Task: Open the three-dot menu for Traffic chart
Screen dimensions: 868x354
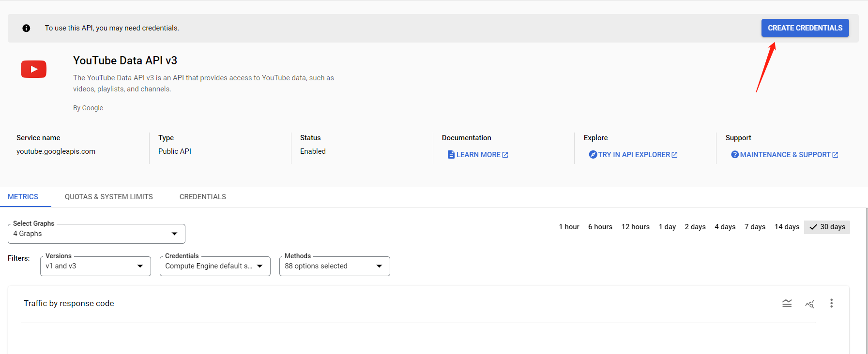Action: (x=832, y=303)
